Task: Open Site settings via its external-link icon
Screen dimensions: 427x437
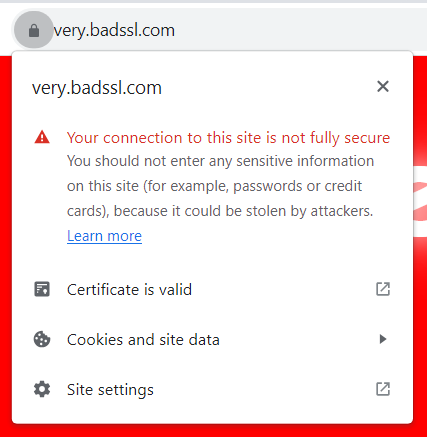Action: coord(383,389)
